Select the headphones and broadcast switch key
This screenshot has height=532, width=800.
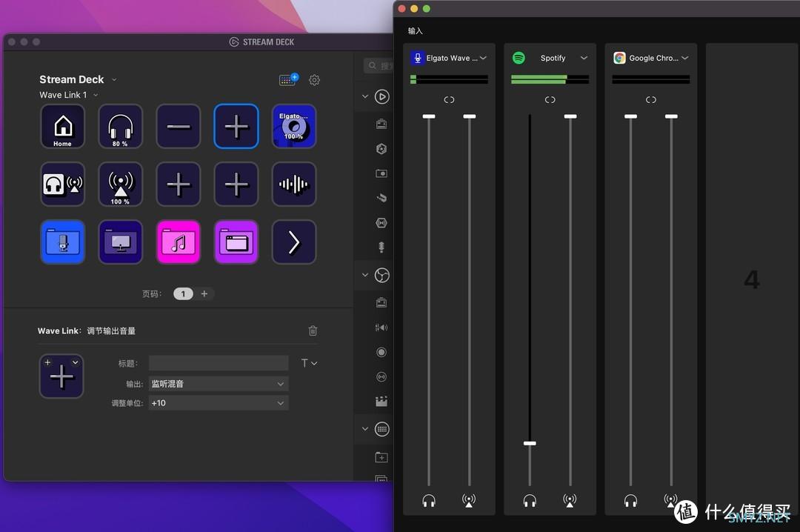tap(63, 184)
